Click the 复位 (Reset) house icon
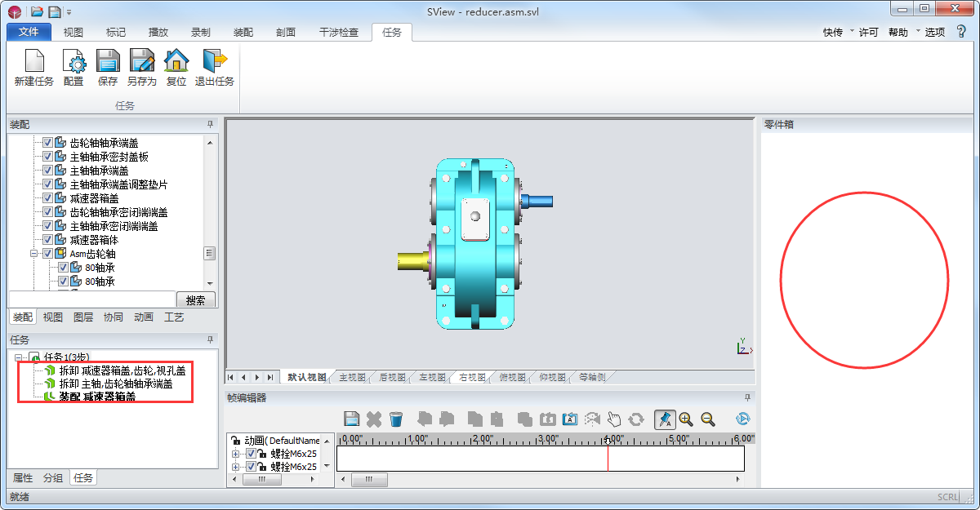Screen dimensions: 980x510 point(176,61)
